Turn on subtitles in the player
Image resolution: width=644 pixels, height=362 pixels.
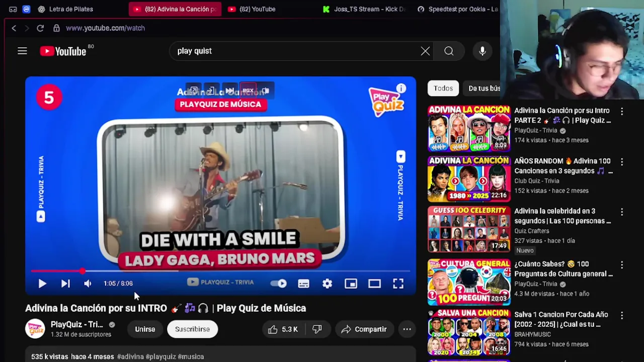(303, 284)
